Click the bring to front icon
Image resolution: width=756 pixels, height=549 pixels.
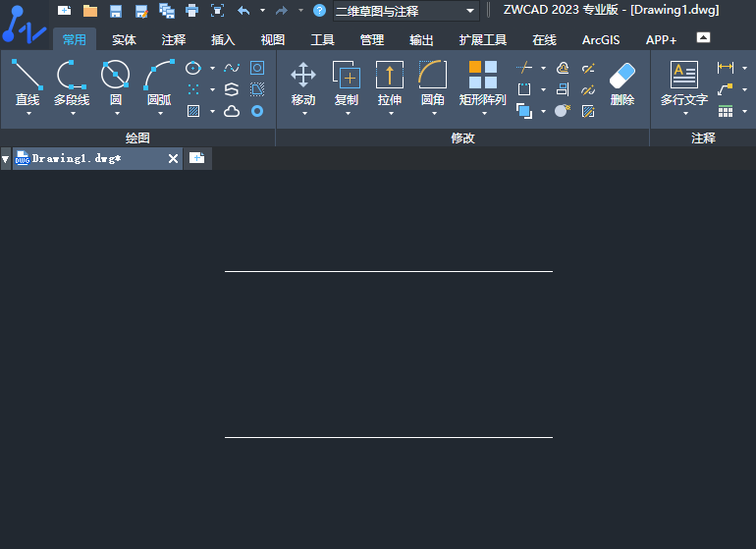click(524, 111)
